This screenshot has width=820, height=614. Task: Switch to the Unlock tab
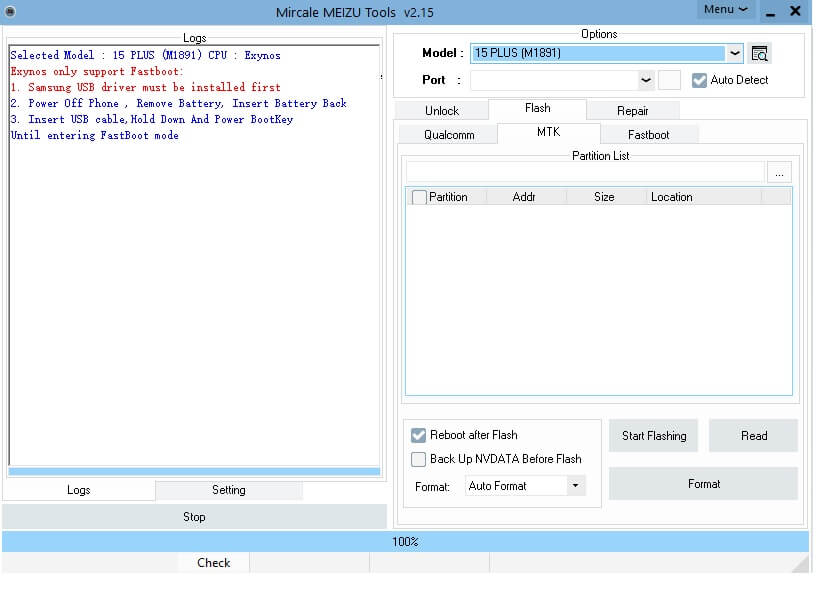click(x=441, y=111)
